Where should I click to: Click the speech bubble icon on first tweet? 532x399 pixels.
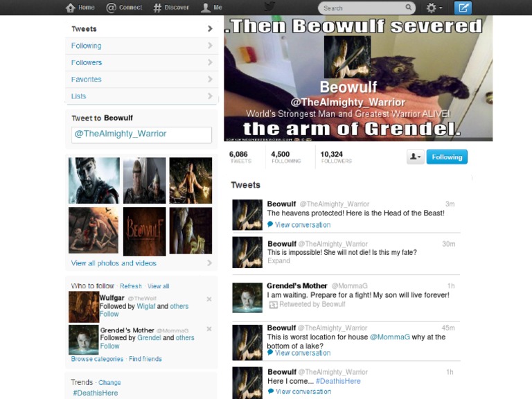[x=270, y=224]
